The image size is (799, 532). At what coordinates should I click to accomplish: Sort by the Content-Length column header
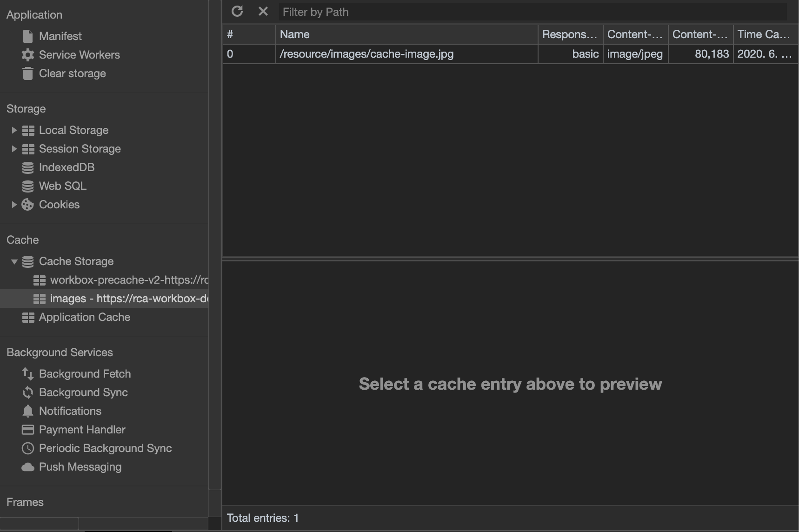tap(701, 34)
